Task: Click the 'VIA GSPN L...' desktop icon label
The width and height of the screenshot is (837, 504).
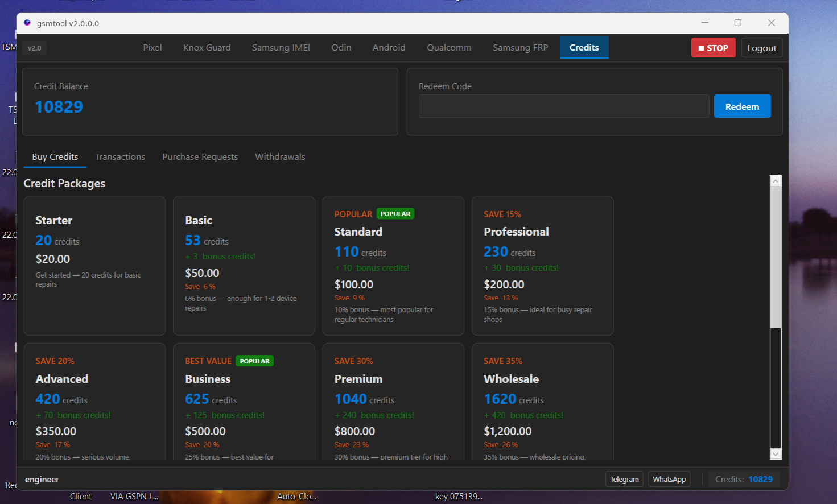Action: pos(134,497)
